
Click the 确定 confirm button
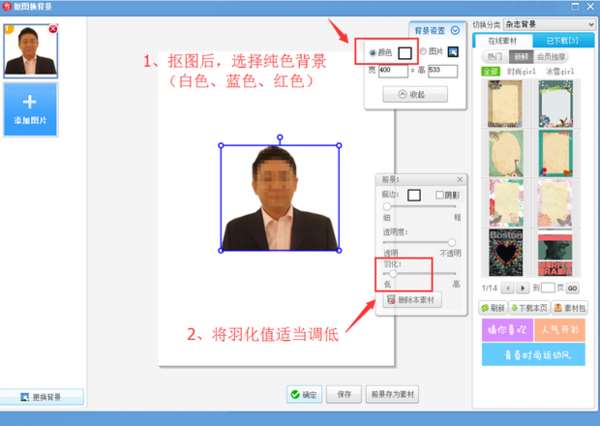pos(304,394)
